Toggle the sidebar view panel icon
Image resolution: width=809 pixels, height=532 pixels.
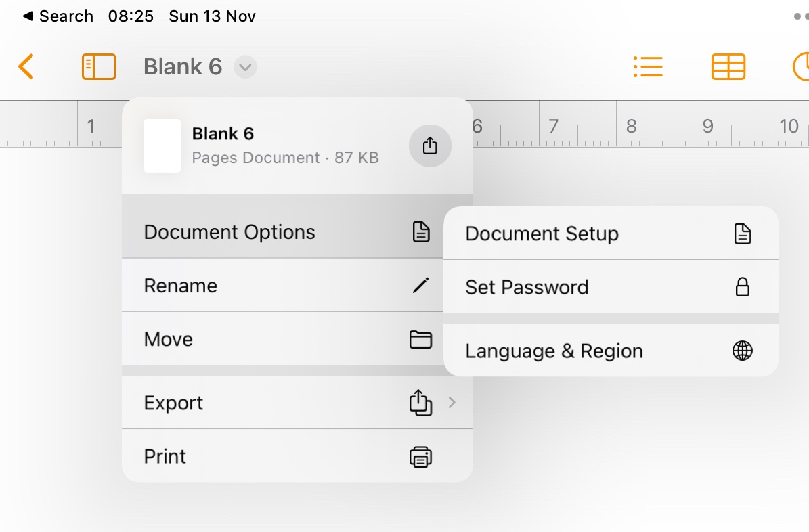(x=99, y=66)
